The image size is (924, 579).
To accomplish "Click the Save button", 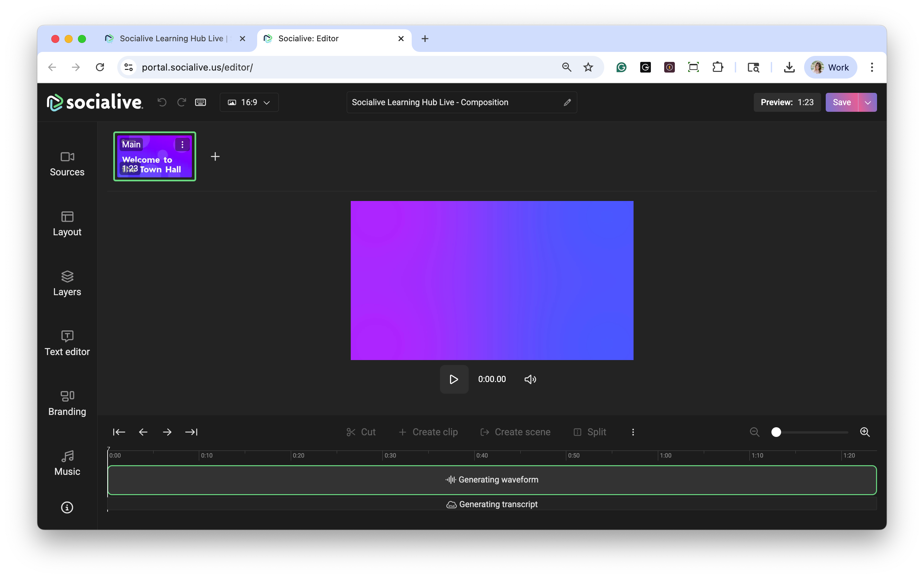I will point(842,102).
